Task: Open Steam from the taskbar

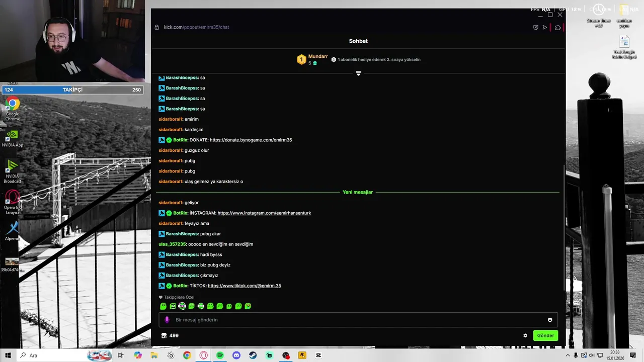Action: pos(253,355)
